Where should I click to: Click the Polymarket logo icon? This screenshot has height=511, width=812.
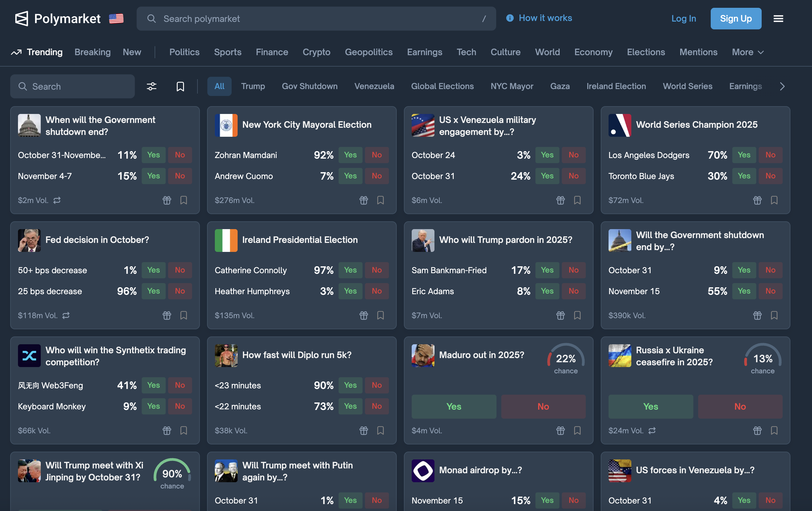22,19
